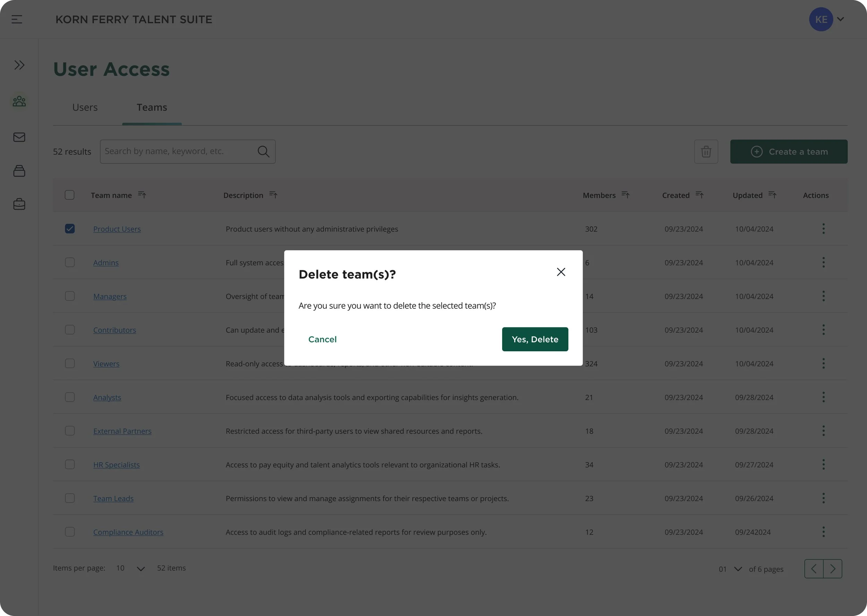Confirm with Yes, Delete button

534,339
